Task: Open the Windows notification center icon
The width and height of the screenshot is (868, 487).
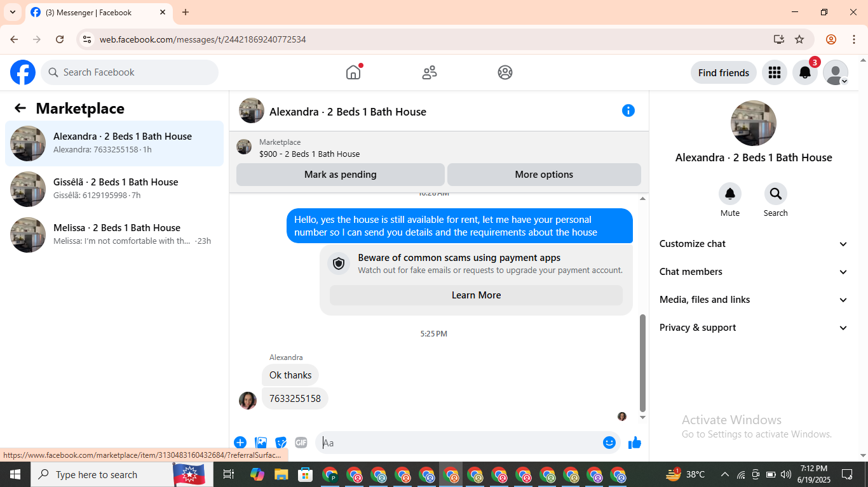Action: pos(847,474)
